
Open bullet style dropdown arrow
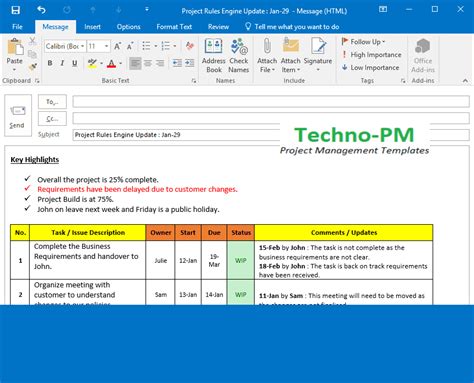pos(156,46)
